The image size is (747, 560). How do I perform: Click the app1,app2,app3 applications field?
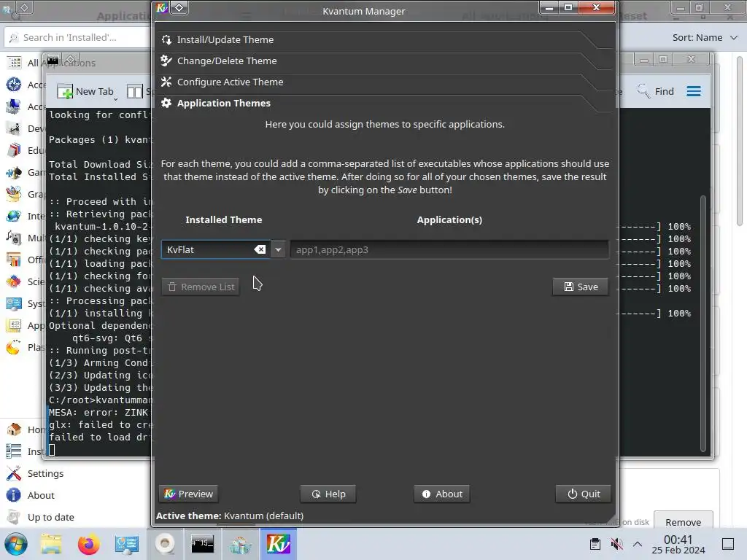449,249
